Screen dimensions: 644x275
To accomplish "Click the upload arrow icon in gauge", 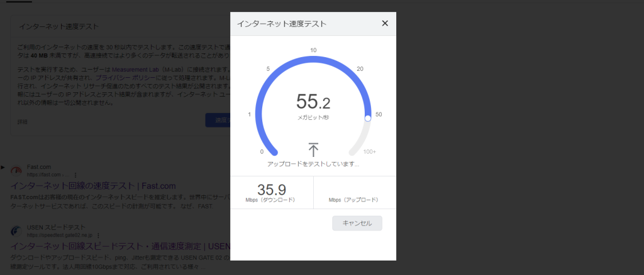I will 313,150.
